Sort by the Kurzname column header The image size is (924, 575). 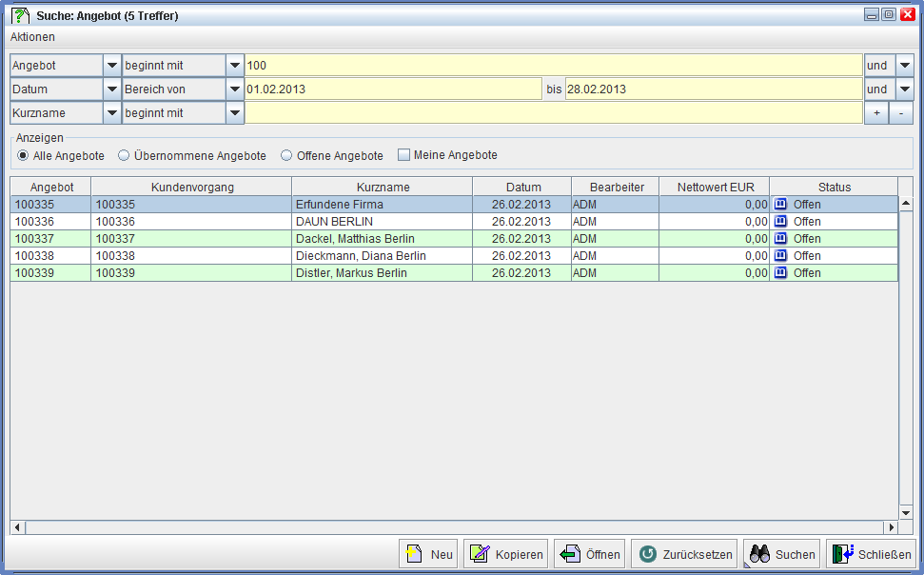[383, 188]
